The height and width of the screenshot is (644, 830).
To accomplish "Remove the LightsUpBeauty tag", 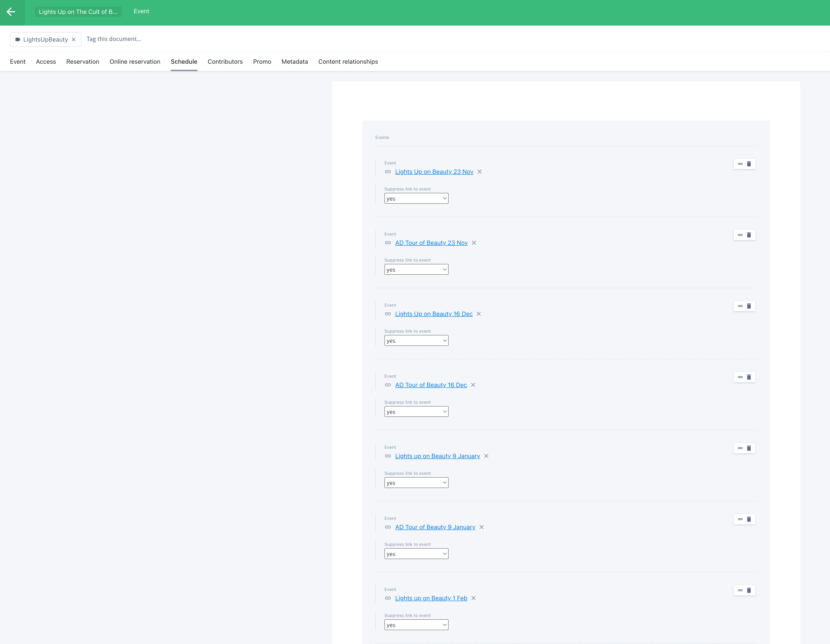I will [x=74, y=39].
